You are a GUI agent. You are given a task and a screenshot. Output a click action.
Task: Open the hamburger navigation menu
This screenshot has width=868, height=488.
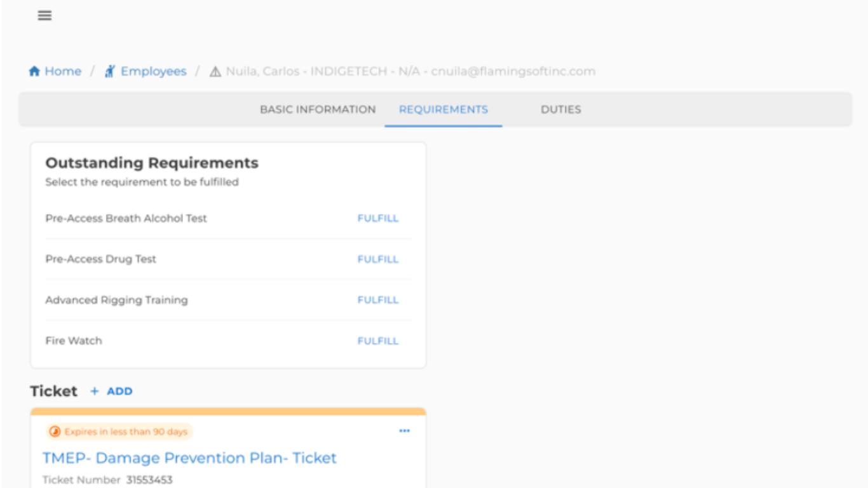44,16
